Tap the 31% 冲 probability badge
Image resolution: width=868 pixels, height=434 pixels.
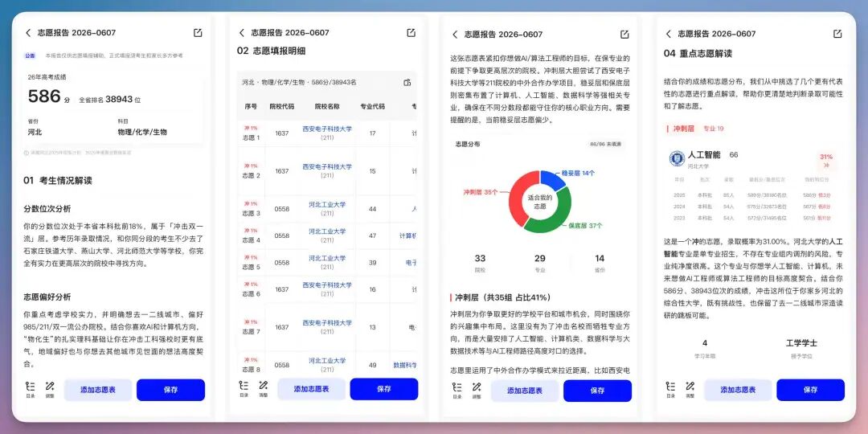click(x=826, y=161)
